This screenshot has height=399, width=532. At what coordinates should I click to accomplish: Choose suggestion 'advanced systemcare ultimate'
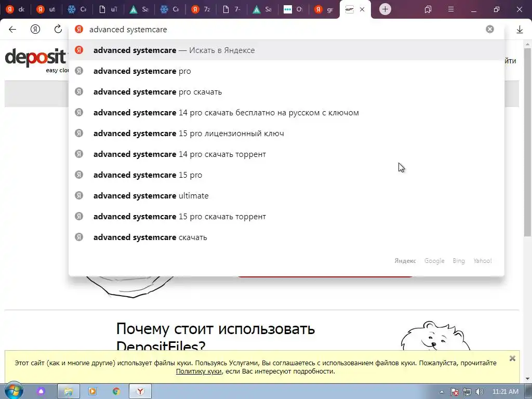click(286, 195)
